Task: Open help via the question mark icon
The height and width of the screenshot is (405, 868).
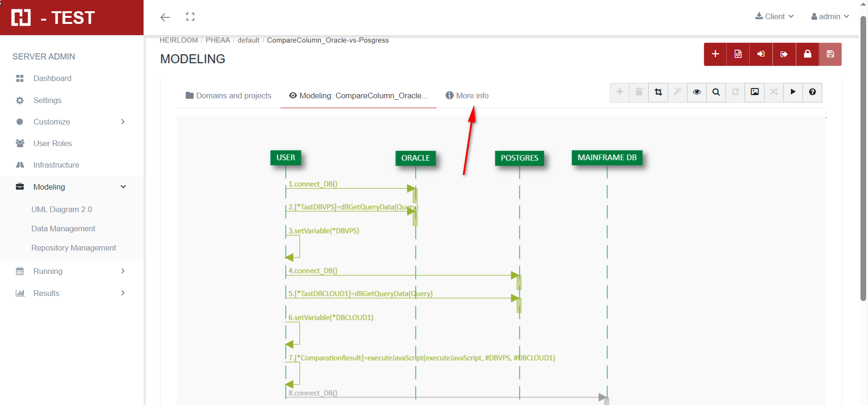Action: tap(812, 92)
